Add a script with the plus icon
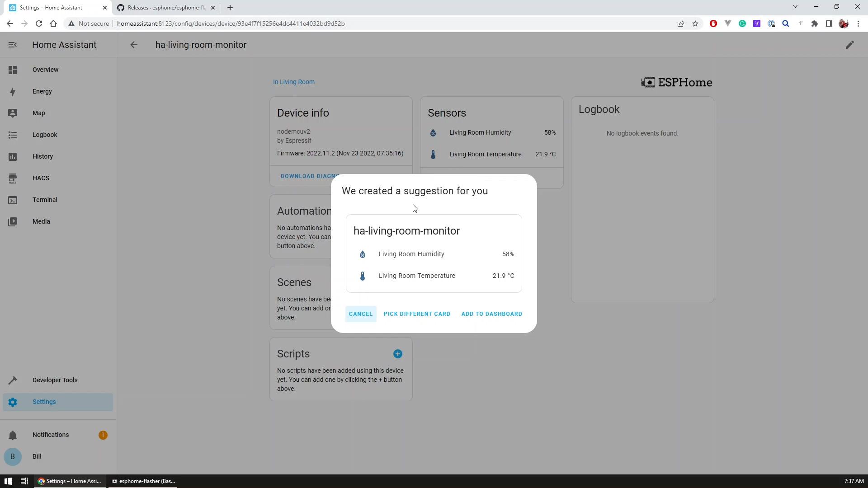This screenshot has width=868, height=488. pyautogui.click(x=397, y=354)
